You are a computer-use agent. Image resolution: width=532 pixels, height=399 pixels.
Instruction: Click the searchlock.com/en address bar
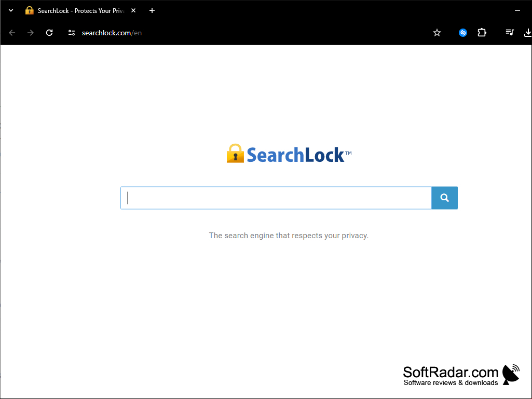point(112,33)
